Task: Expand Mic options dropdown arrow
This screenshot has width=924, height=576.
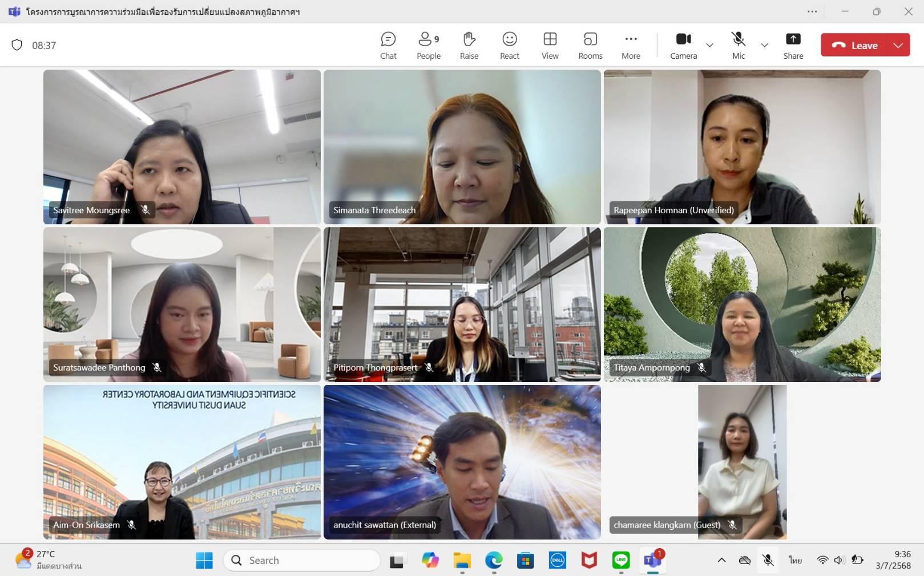Action: [x=764, y=45]
